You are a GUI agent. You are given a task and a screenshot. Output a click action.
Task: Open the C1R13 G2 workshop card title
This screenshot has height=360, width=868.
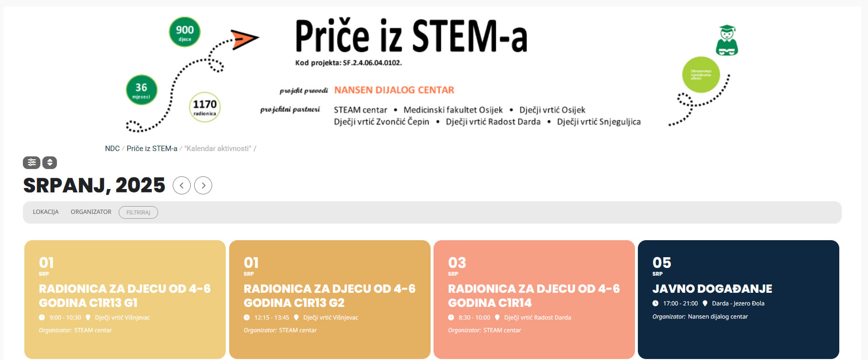(329, 296)
